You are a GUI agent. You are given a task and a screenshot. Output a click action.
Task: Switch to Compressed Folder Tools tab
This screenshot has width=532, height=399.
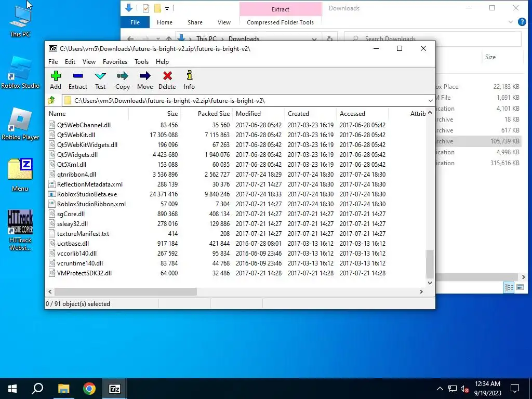click(x=280, y=22)
